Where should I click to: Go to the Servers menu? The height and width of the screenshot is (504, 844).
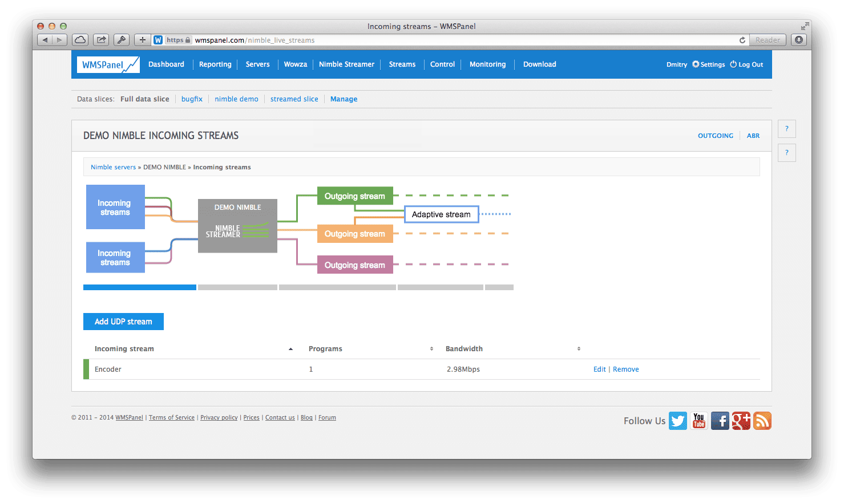pos(258,64)
